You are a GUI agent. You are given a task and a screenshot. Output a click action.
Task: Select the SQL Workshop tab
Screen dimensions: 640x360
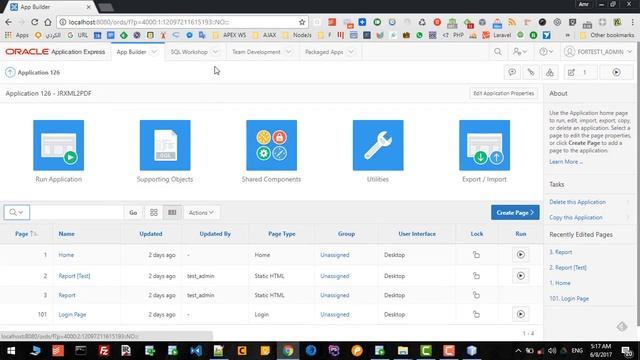click(189, 52)
